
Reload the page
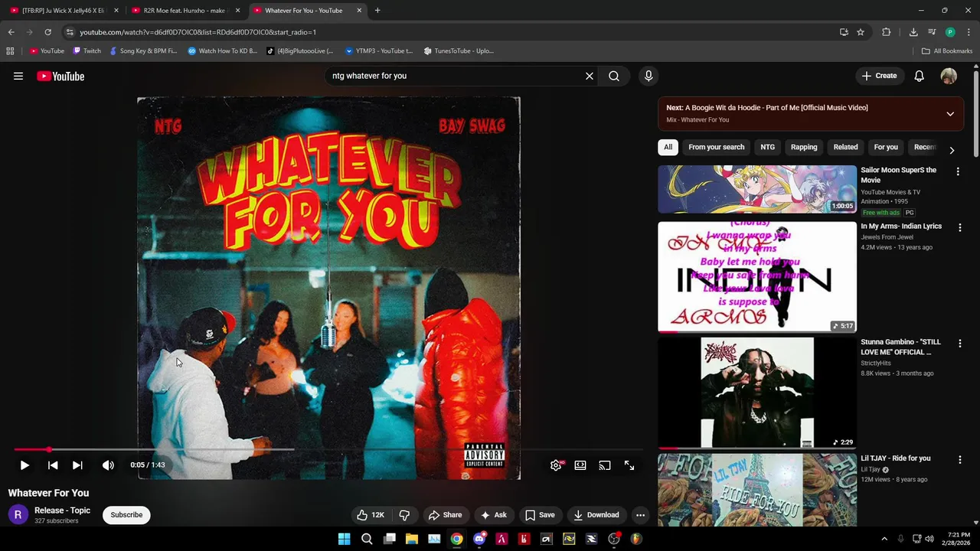tap(47, 32)
